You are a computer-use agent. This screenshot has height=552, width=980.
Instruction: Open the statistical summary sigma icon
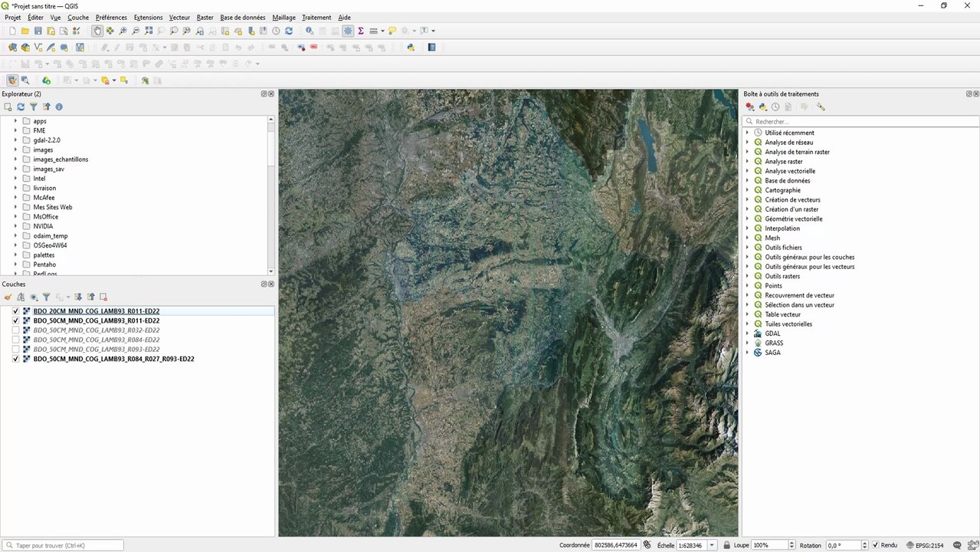[x=361, y=31]
